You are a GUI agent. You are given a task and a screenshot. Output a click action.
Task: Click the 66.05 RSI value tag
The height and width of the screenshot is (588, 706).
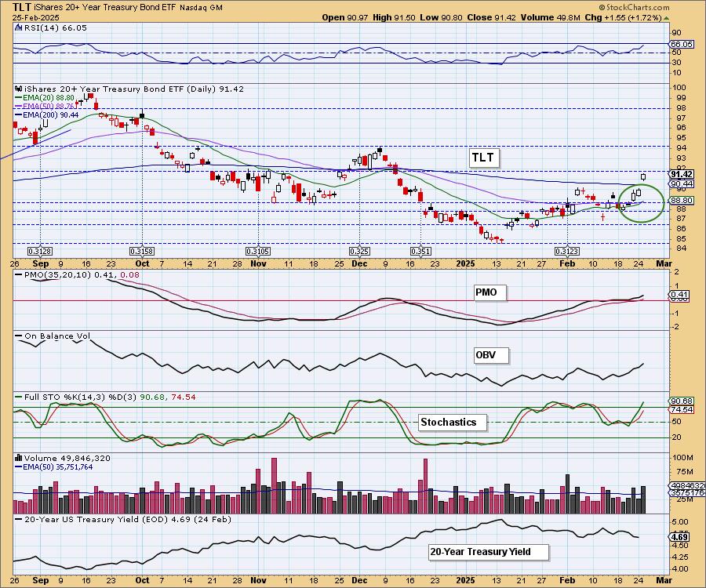[682, 45]
